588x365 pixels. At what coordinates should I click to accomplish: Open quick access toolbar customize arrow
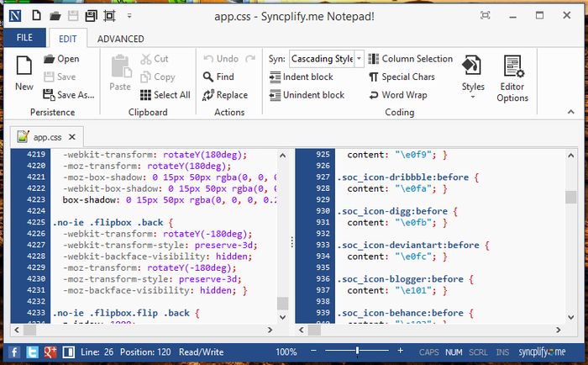pyautogui.click(x=129, y=16)
